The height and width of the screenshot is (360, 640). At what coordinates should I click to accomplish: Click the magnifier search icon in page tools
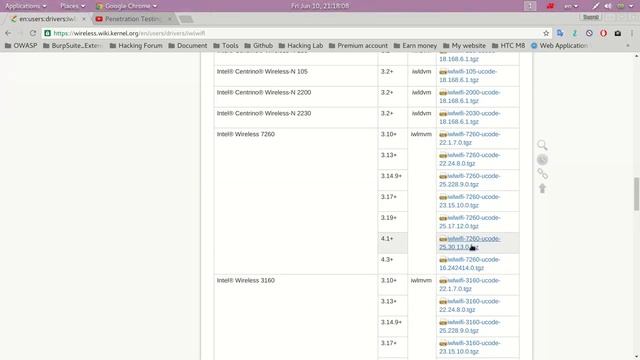(542, 145)
